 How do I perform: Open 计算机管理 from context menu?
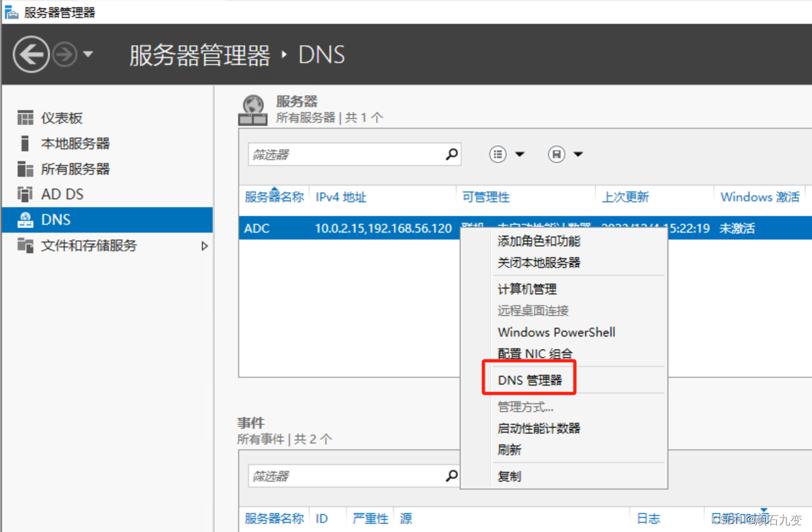[527, 289]
